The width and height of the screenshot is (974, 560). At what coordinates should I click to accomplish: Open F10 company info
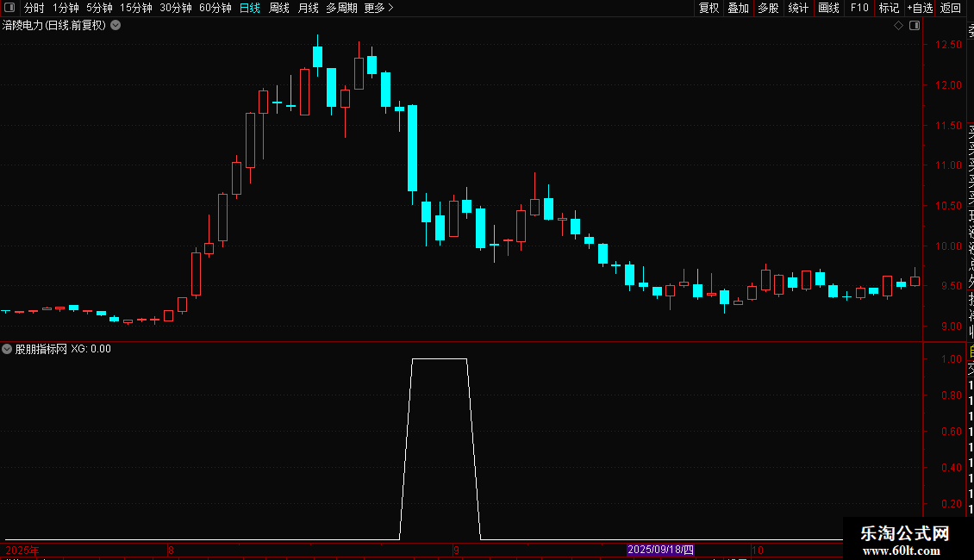[x=859, y=8]
